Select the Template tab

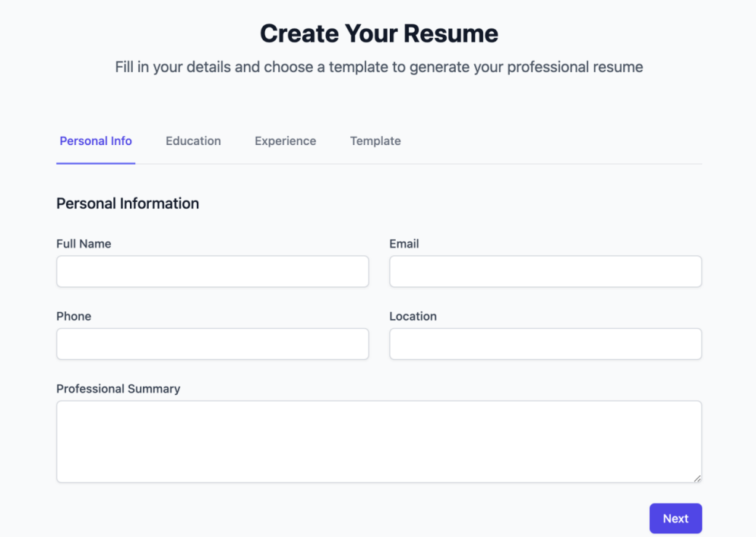[375, 141]
